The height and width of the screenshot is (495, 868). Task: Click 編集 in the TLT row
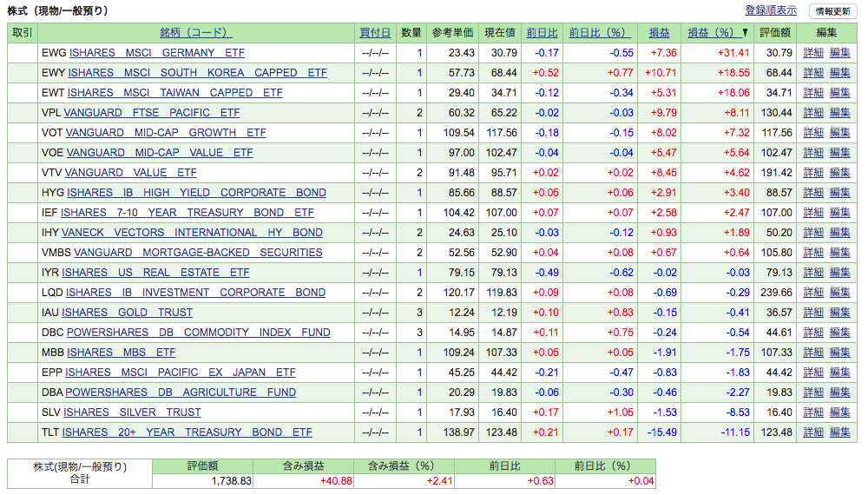point(839,432)
